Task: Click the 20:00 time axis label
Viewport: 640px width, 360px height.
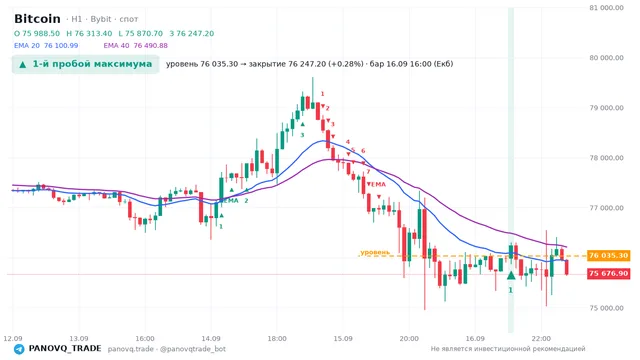Action: (x=409, y=339)
